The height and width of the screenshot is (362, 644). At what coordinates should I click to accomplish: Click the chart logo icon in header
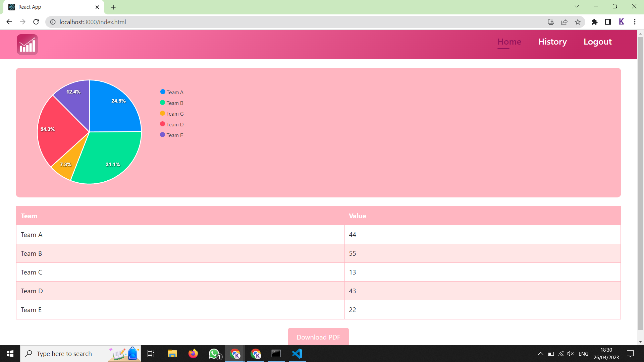(x=27, y=45)
